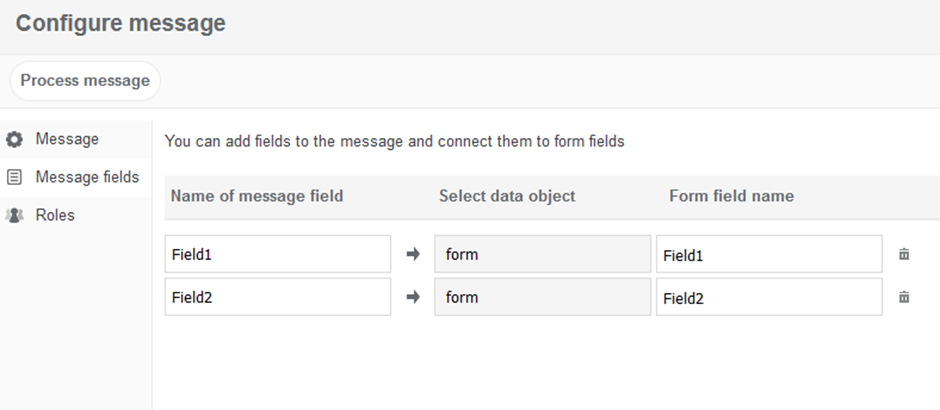This screenshot has width=940, height=410.
Task: Click the list icon beside Message fields
Action: pos(15,177)
